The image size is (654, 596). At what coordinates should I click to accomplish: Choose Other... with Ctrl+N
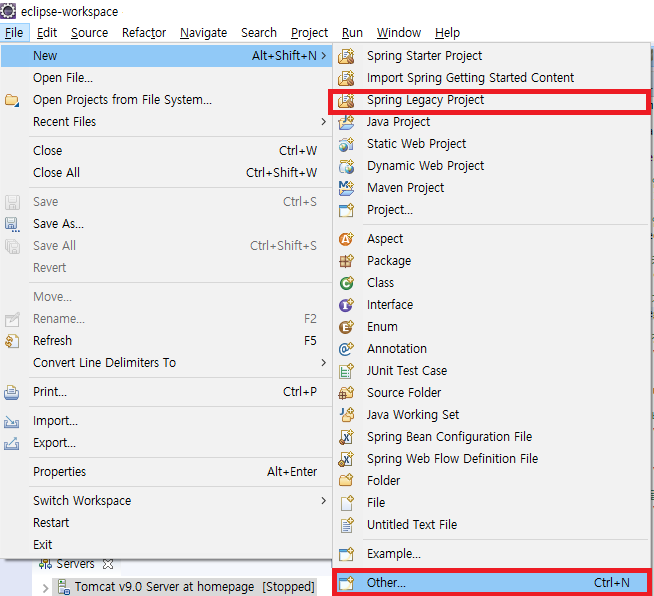point(492,583)
